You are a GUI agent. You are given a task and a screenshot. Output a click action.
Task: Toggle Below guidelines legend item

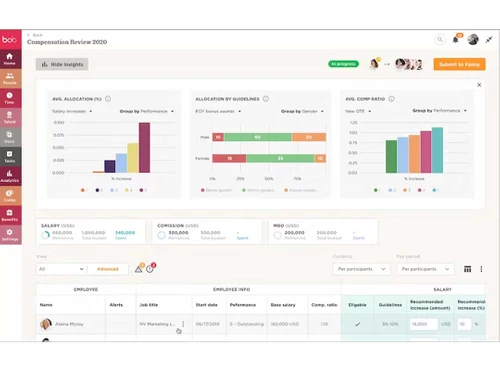pos(216,190)
